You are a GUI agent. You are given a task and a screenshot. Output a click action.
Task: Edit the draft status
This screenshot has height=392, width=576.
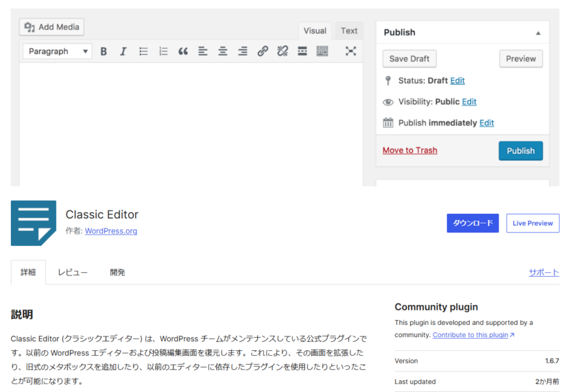click(457, 81)
